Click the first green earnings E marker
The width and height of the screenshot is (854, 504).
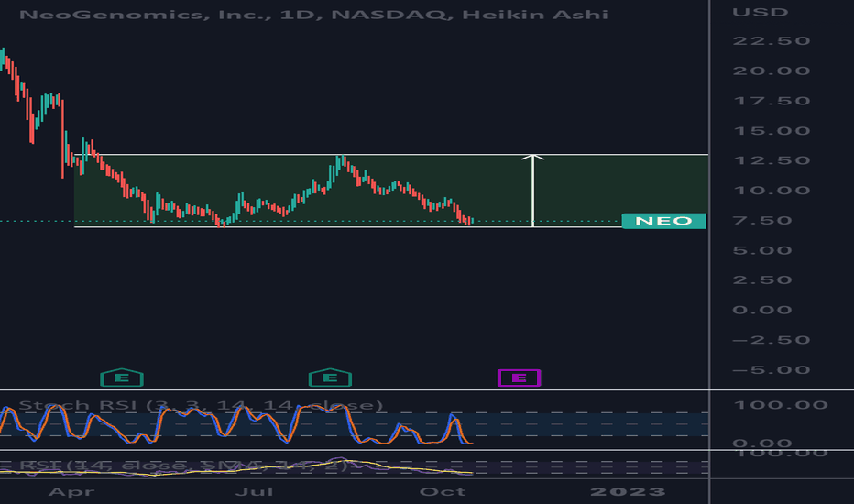coord(122,378)
